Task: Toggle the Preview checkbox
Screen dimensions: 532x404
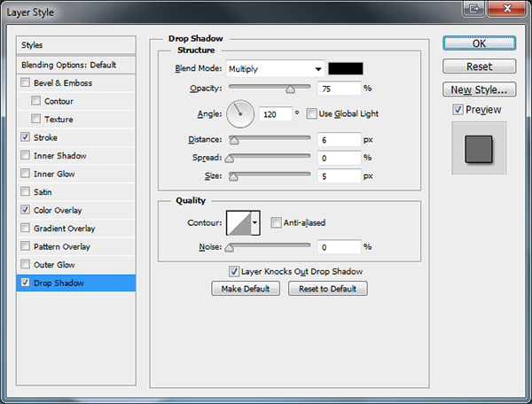Action: click(x=458, y=110)
